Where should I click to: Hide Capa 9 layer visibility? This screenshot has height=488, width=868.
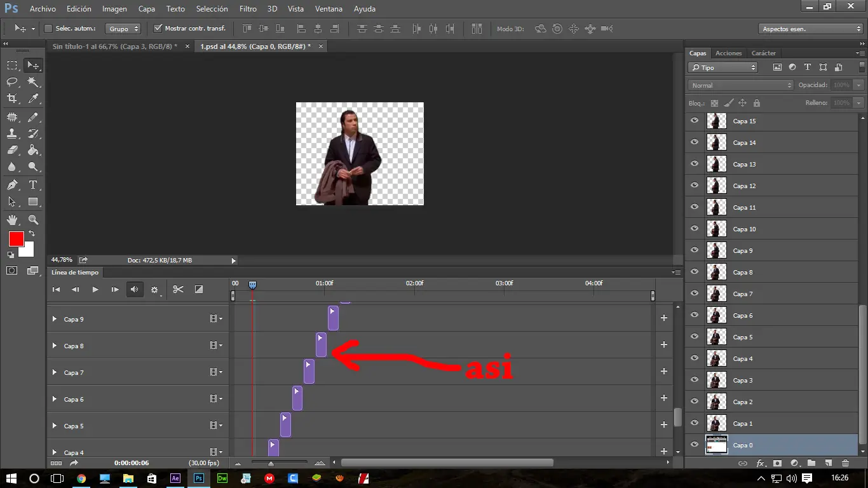click(694, 250)
